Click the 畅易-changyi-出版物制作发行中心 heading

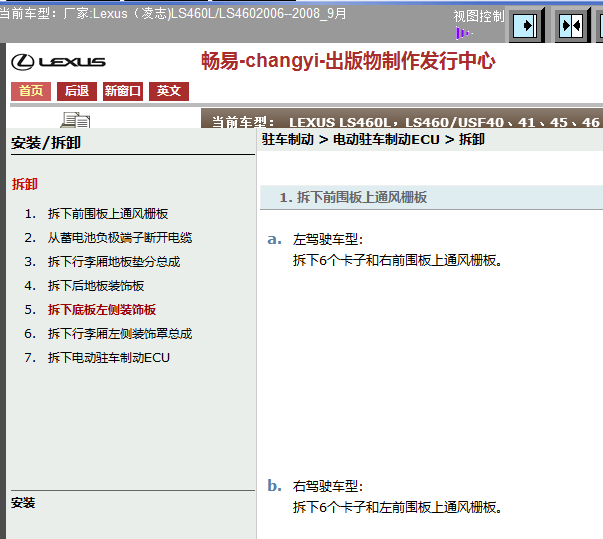[348, 61]
